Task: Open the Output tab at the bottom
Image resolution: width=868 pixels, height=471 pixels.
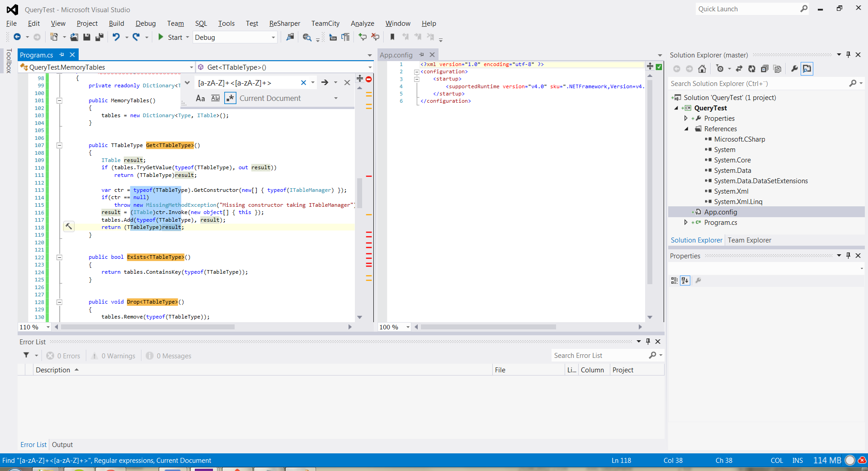Action: pos(62,445)
